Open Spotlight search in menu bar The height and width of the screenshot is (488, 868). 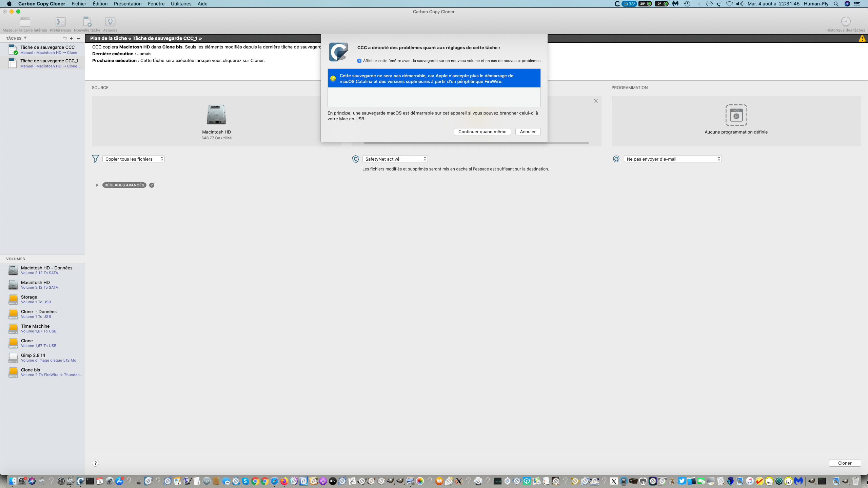pyautogui.click(x=836, y=4)
